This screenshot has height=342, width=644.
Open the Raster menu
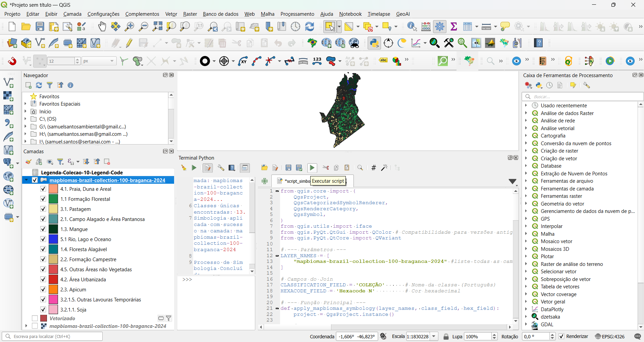tap(190, 14)
